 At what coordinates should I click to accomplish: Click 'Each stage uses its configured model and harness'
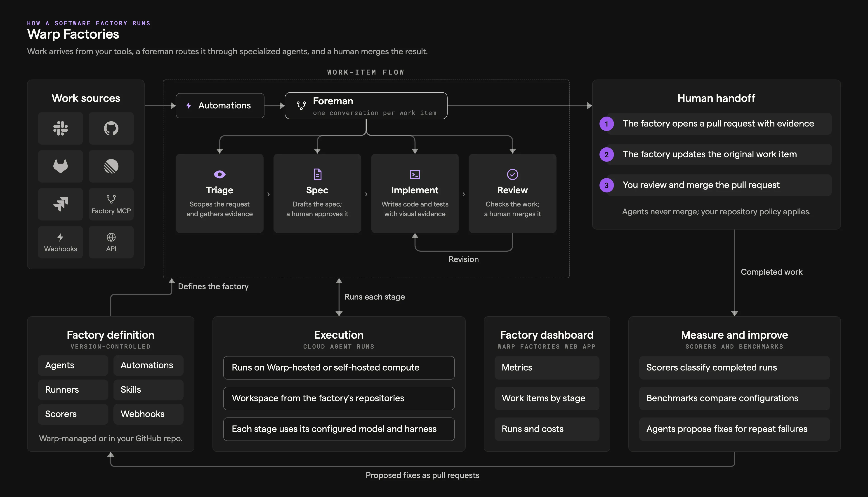click(x=339, y=429)
